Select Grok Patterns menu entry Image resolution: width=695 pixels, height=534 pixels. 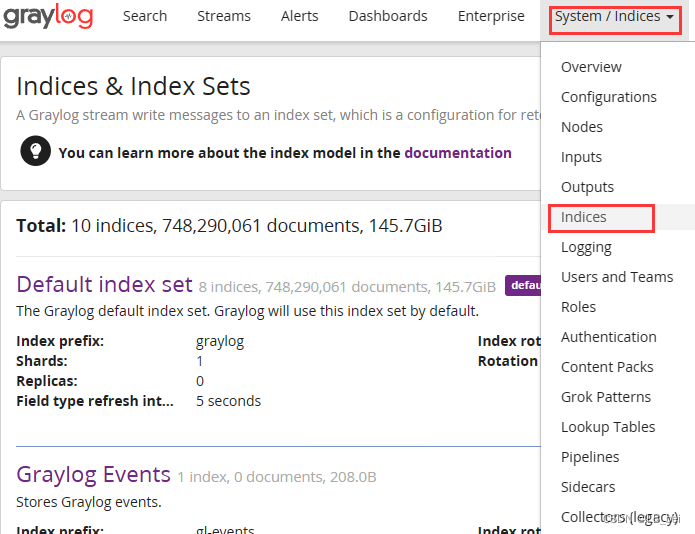pos(605,397)
